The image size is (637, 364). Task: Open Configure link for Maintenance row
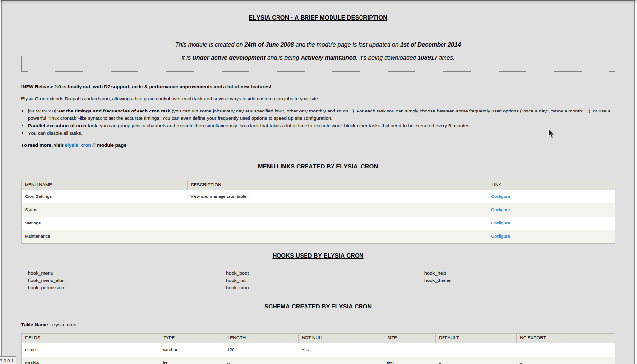[x=500, y=236]
